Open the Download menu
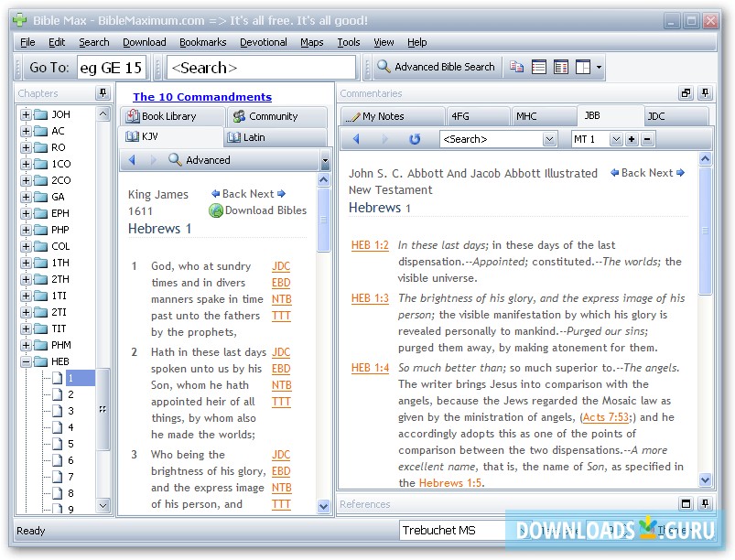735x560 pixels. click(145, 42)
